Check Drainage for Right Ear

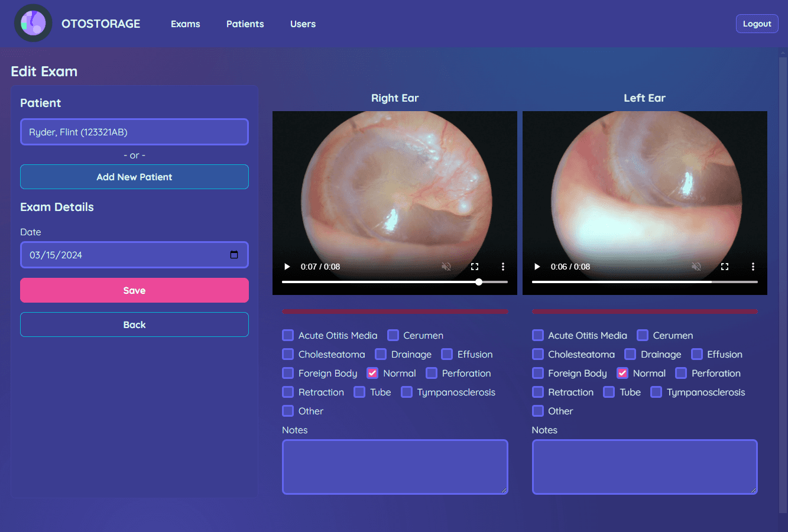pos(381,354)
